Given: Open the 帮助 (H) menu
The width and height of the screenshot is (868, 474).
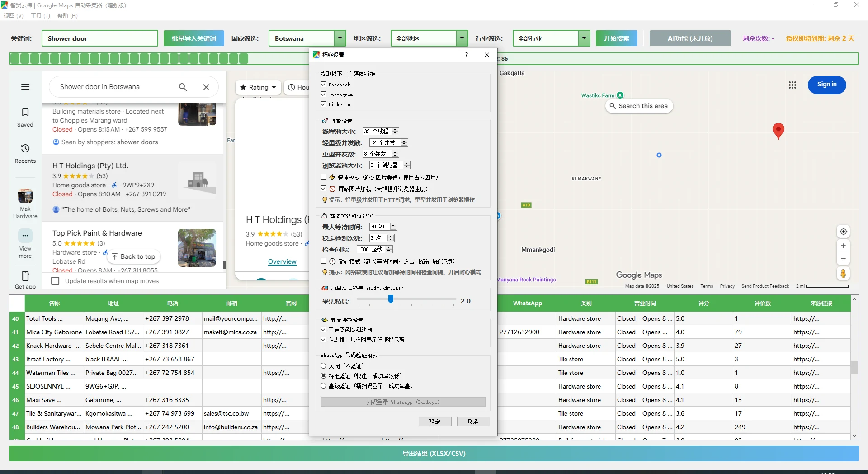Looking at the screenshot, I should point(67,16).
